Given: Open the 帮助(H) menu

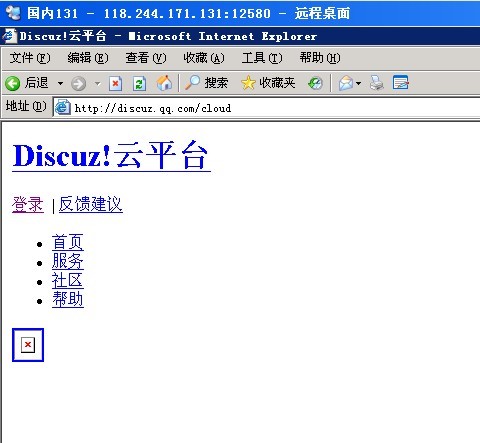Looking at the screenshot, I should tap(320, 58).
